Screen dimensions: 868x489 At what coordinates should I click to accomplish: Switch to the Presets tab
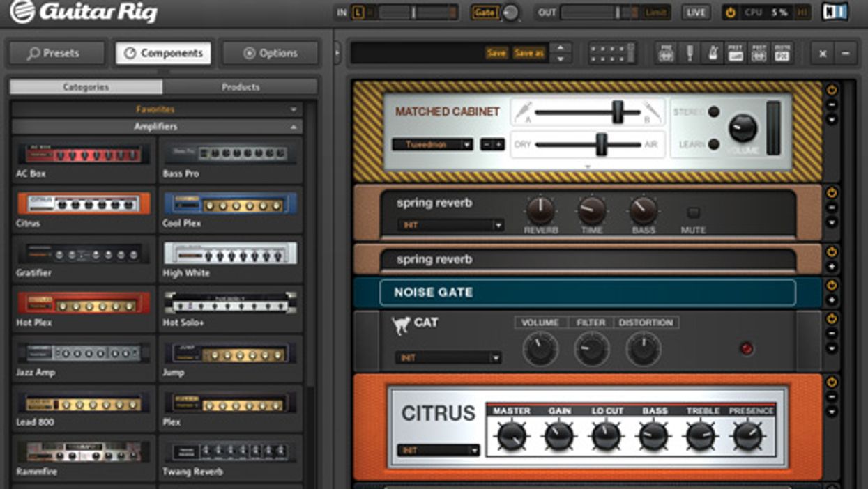click(x=56, y=53)
